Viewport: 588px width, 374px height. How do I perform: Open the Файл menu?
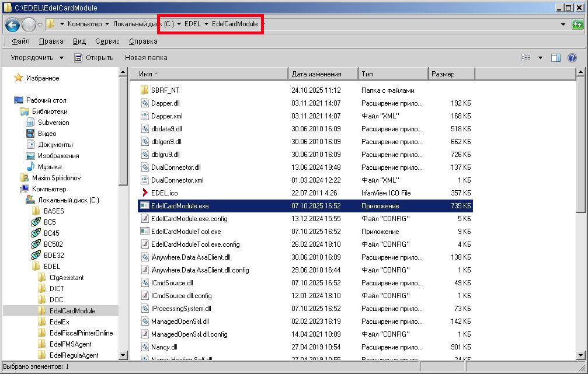tap(20, 41)
